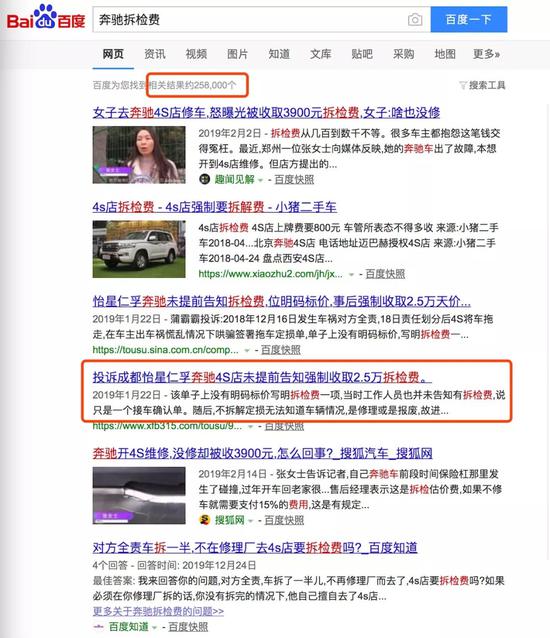The height and width of the screenshot is (638, 550).
Task: Switch to the 视频 tab
Action: pos(196,54)
